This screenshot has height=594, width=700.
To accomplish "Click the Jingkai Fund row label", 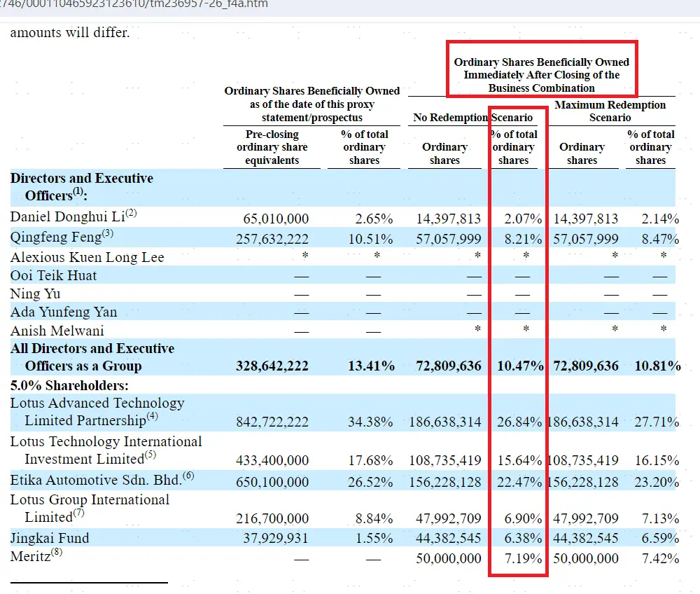I will coord(50,538).
